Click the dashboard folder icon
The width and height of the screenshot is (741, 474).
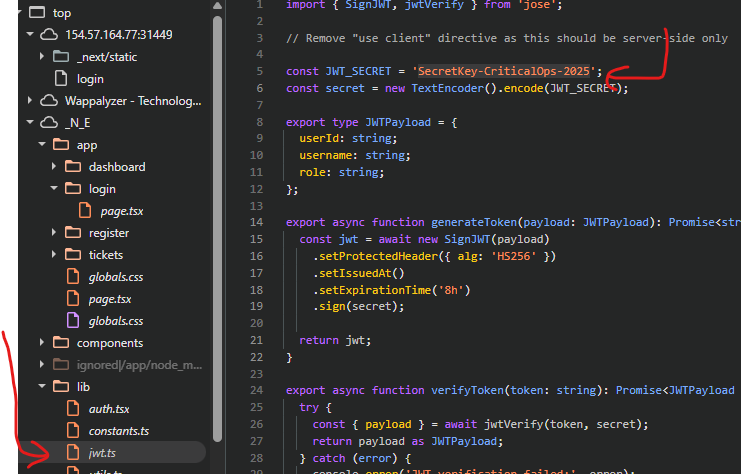[x=73, y=166]
